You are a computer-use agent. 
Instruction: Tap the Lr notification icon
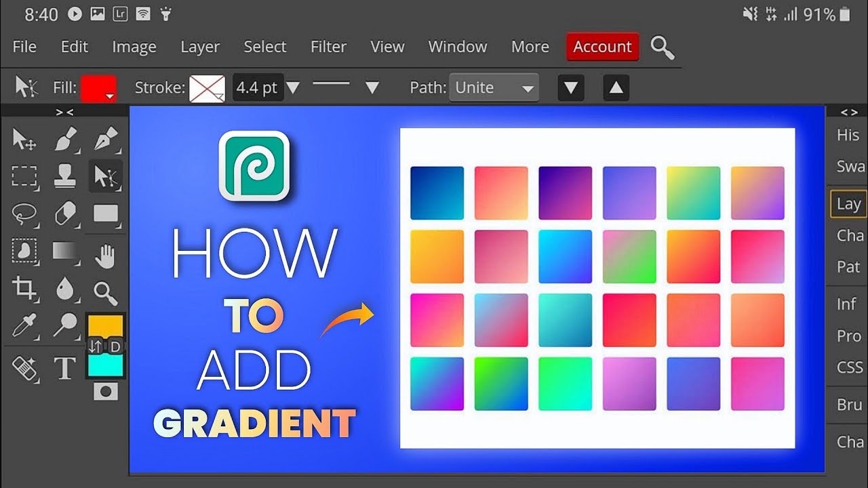coord(119,14)
